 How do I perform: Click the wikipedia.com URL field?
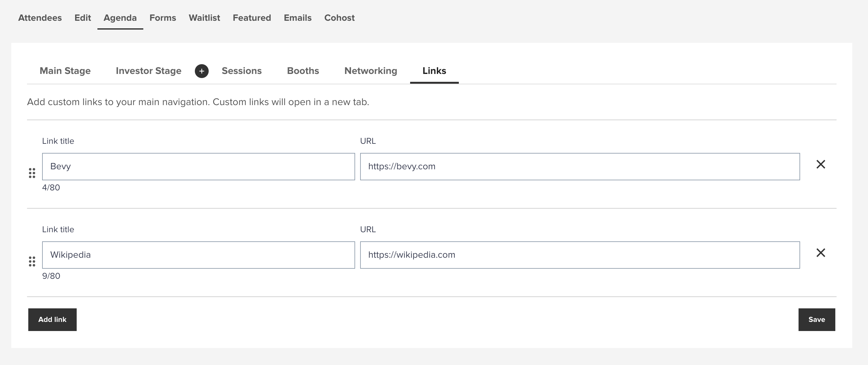(x=580, y=255)
